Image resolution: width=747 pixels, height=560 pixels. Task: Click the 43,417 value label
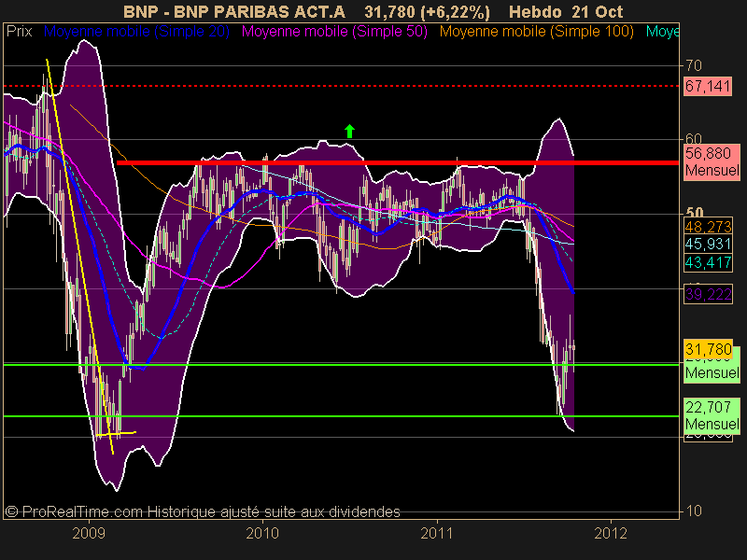pos(708,262)
